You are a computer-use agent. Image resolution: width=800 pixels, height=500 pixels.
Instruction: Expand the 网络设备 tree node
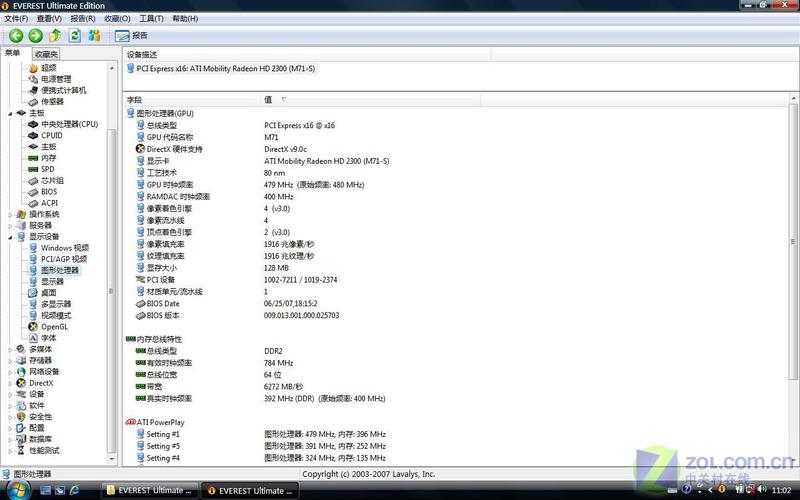pos(10,372)
